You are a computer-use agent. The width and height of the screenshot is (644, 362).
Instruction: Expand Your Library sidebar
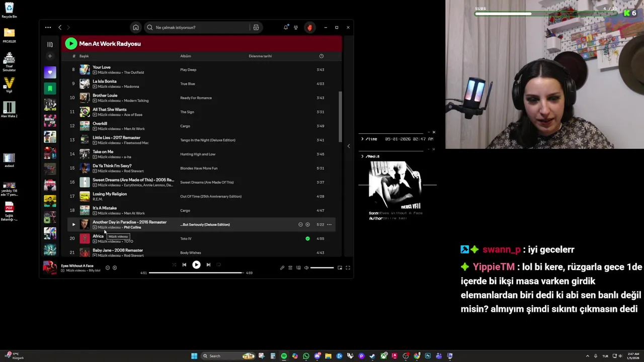pos(50,44)
